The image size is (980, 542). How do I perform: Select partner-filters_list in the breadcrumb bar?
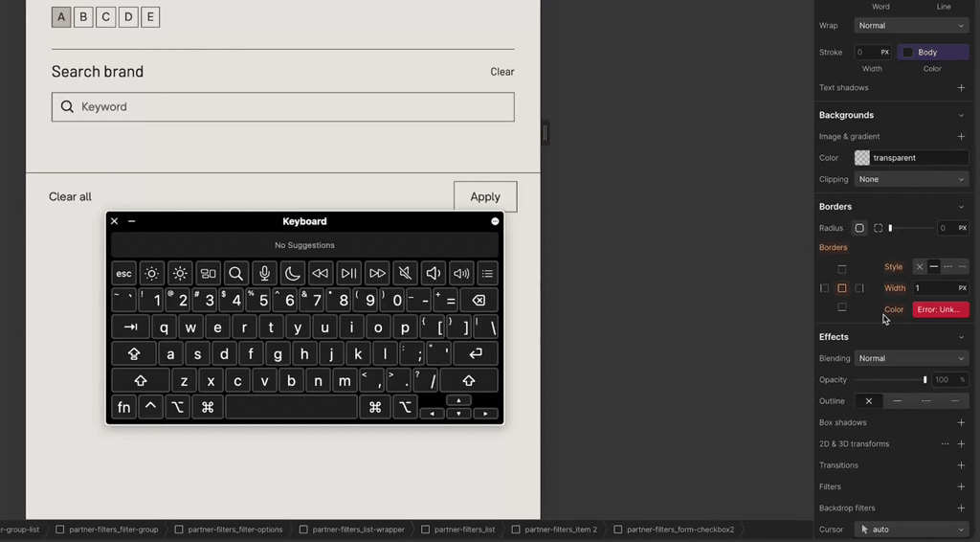[x=464, y=530]
